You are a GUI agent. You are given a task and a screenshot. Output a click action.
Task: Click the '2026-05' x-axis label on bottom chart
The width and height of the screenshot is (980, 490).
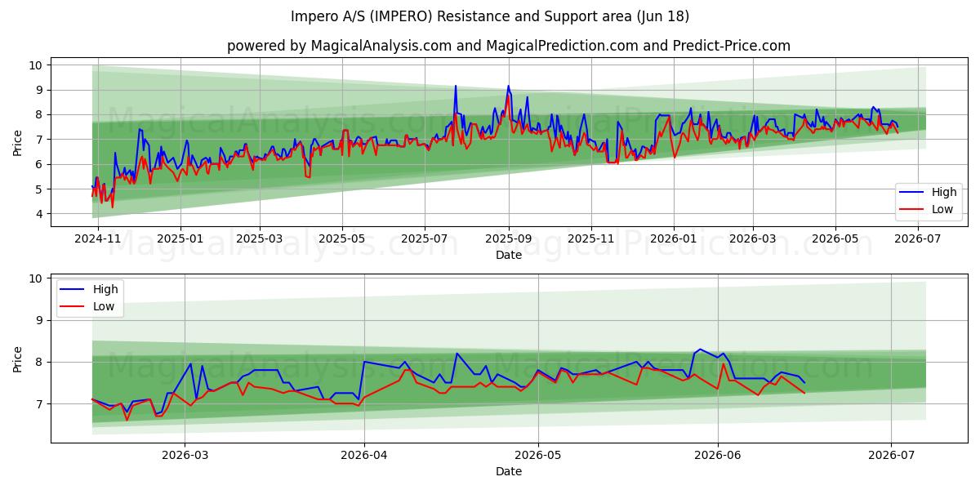[537, 457]
